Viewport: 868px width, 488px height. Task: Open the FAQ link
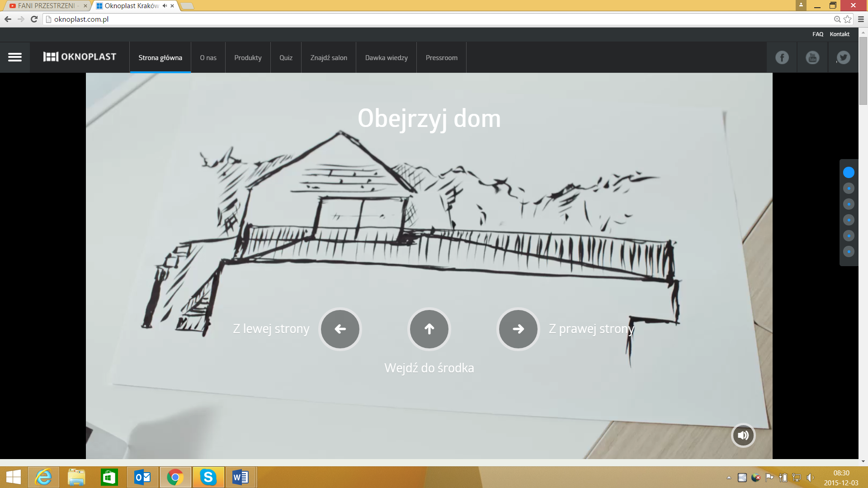817,34
